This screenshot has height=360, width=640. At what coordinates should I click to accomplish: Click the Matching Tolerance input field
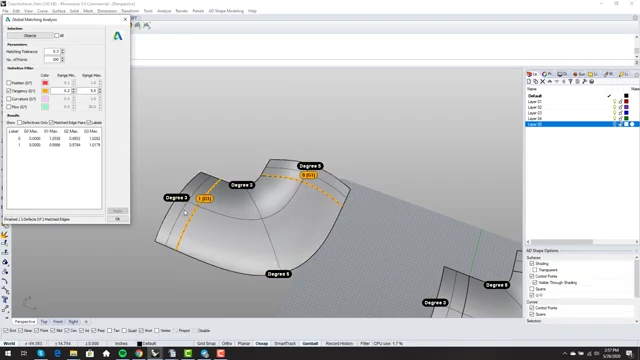[52, 51]
